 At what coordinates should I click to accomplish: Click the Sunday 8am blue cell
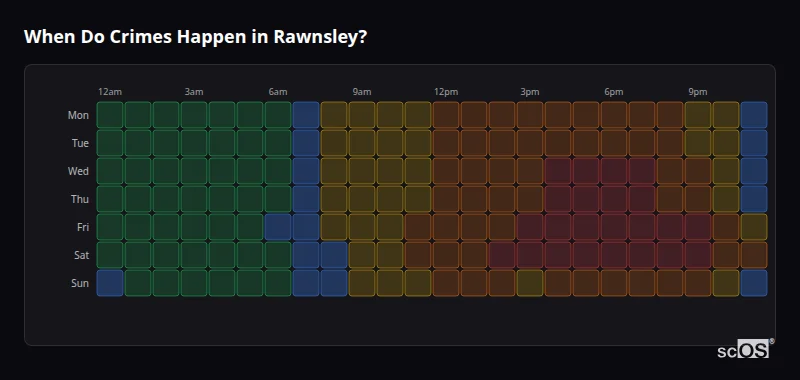(x=334, y=283)
